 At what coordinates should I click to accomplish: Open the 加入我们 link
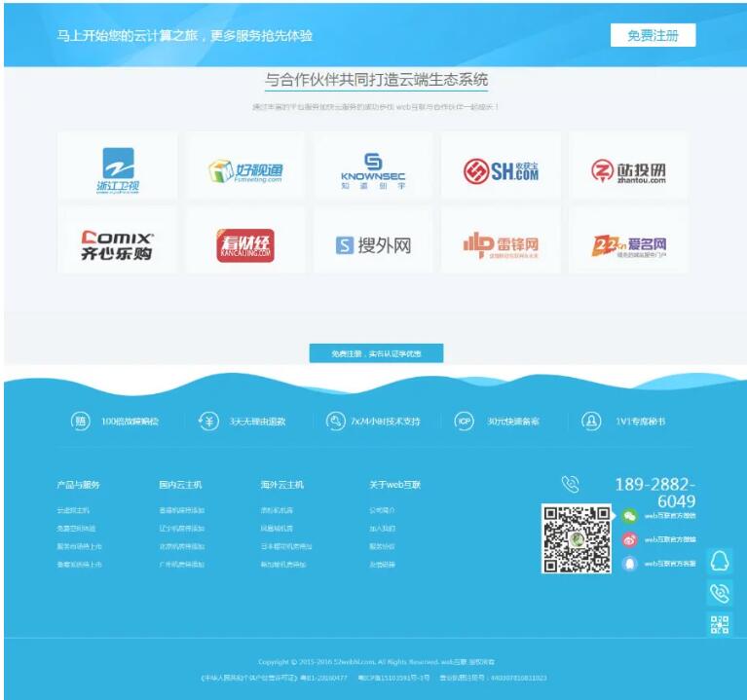(382, 529)
